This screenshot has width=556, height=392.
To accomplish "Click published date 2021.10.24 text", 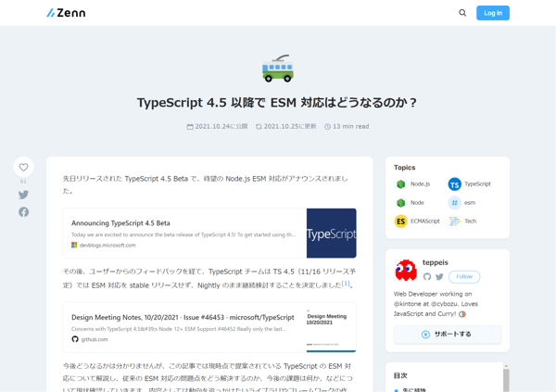I will pos(221,126).
